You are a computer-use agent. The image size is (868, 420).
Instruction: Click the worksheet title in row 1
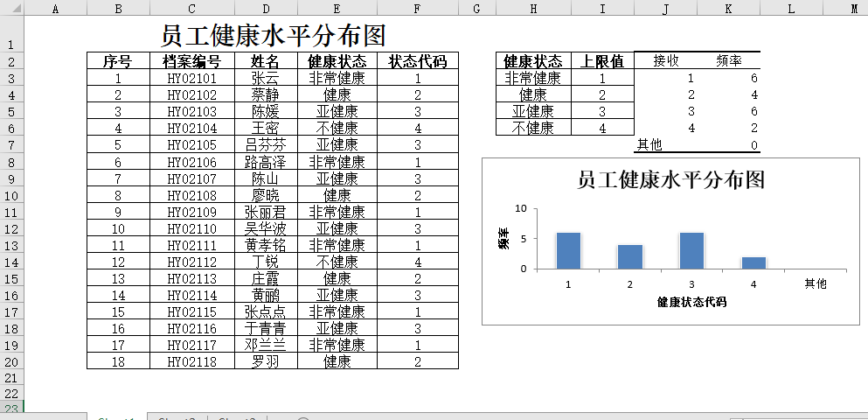coord(273,36)
